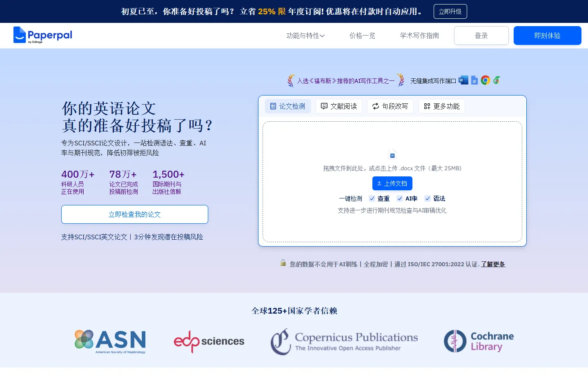Click the Microsoft Word integration icon
Image resolution: width=588 pixels, height=392 pixels.
point(463,80)
